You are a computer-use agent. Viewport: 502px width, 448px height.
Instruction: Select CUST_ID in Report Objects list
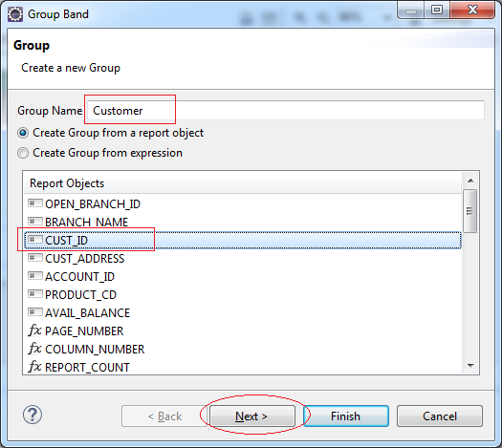click(x=243, y=241)
